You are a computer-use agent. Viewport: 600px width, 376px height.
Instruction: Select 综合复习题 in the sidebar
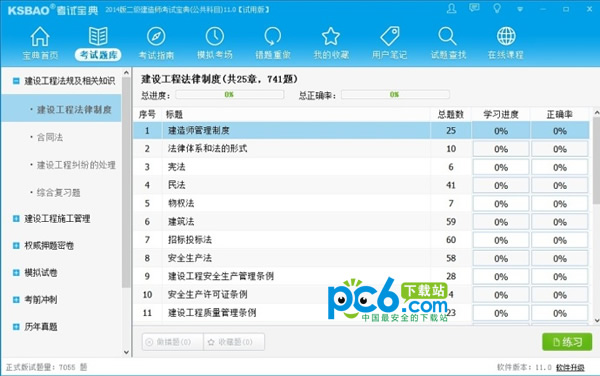58,192
